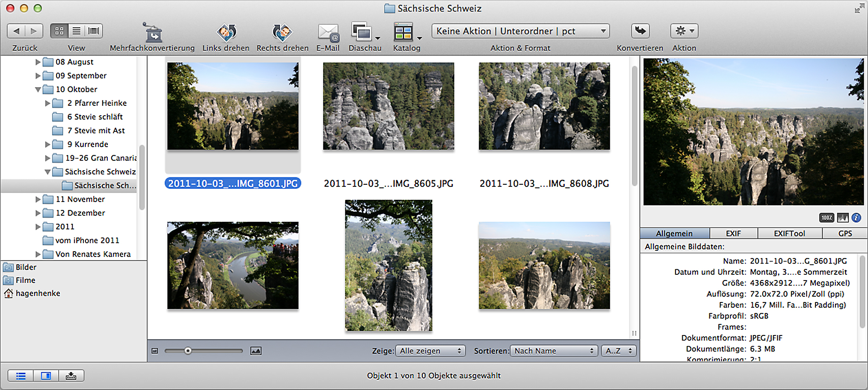This screenshot has height=390, width=868.
Task: Switch to list view mode
Action: click(76, 31)
